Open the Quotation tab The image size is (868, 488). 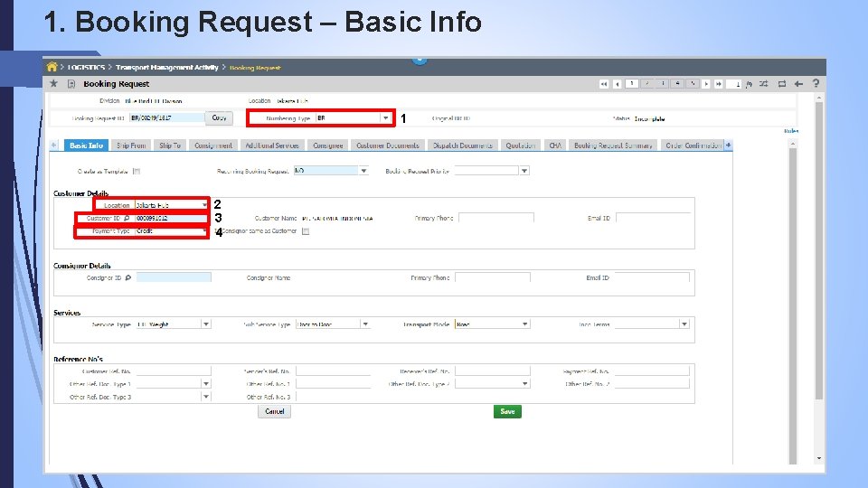(521, 145)
